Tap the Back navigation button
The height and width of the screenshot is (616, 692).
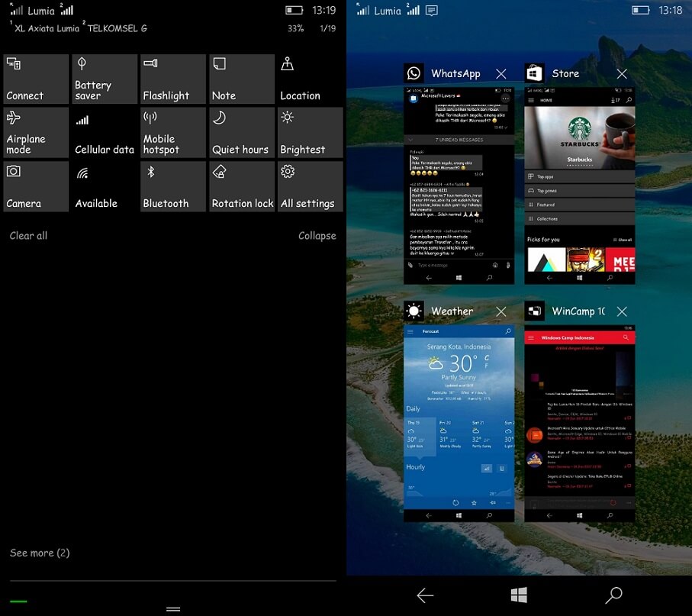point(425,595)
